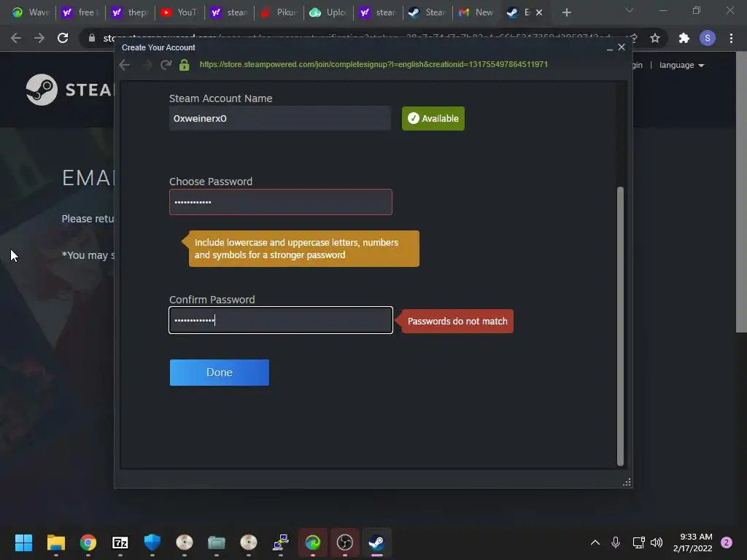
Task: Expand the Chrome tab search chevron
Action: 630,10
